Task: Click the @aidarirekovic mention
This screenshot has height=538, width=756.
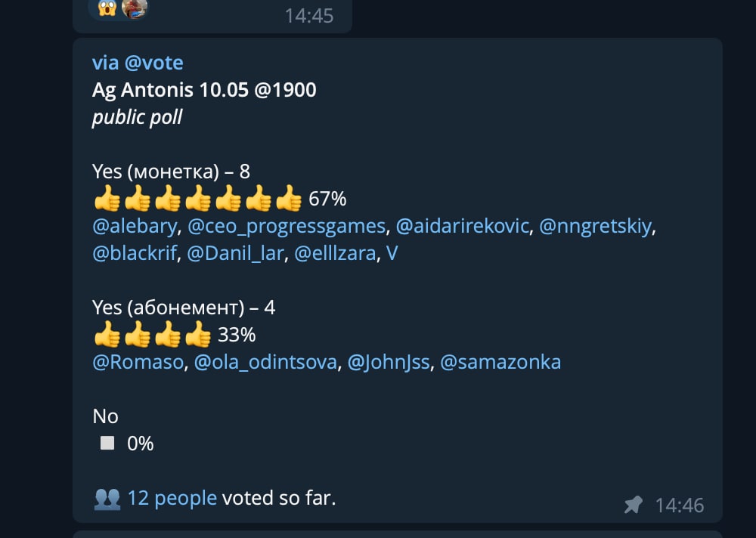Action: (x=463, y=227)
